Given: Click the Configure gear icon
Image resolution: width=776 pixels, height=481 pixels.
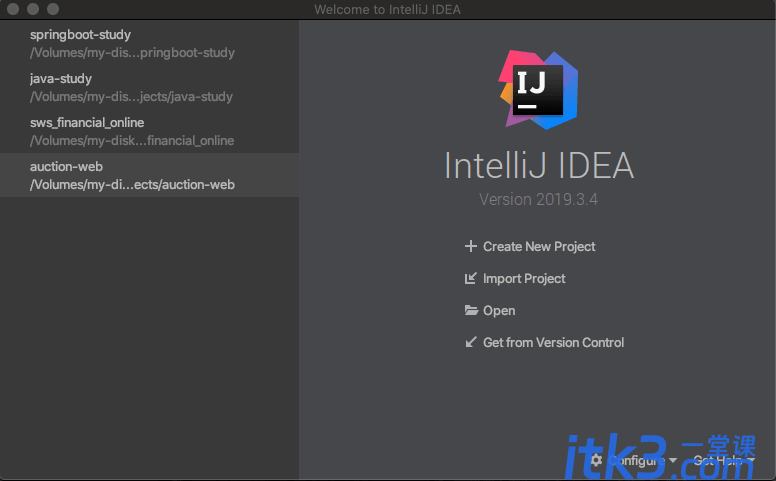Looking at the screenshot, I should (x=596, y=460).
